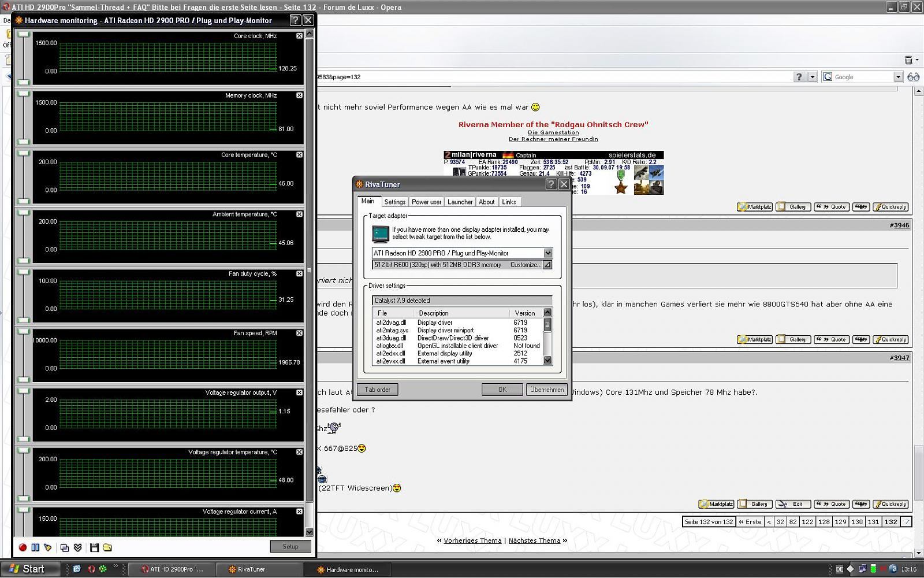Click the Setup button in Hardware monitoring
Screen dimensions: 924x578
[x=290, y=547]
